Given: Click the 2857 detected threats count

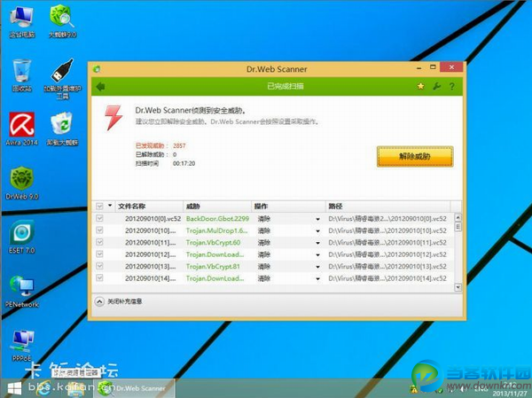Looking at the screenshot, I should pos(179,145).
